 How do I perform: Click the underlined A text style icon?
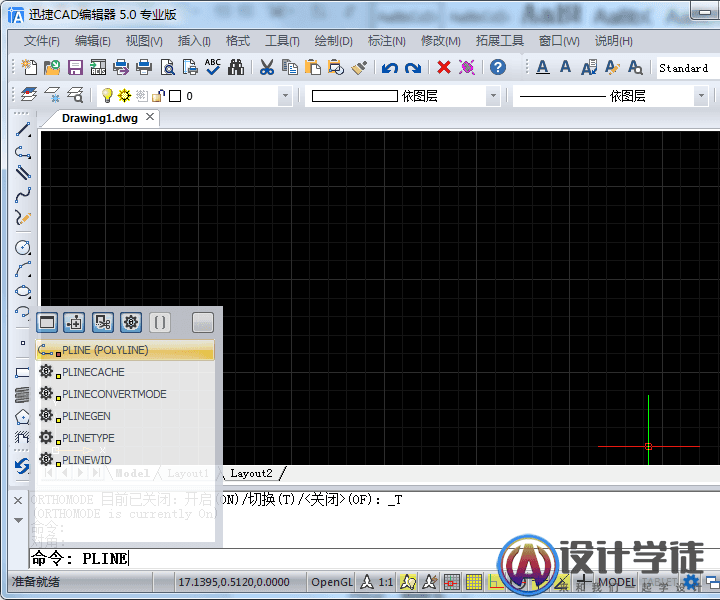(543, 67)
